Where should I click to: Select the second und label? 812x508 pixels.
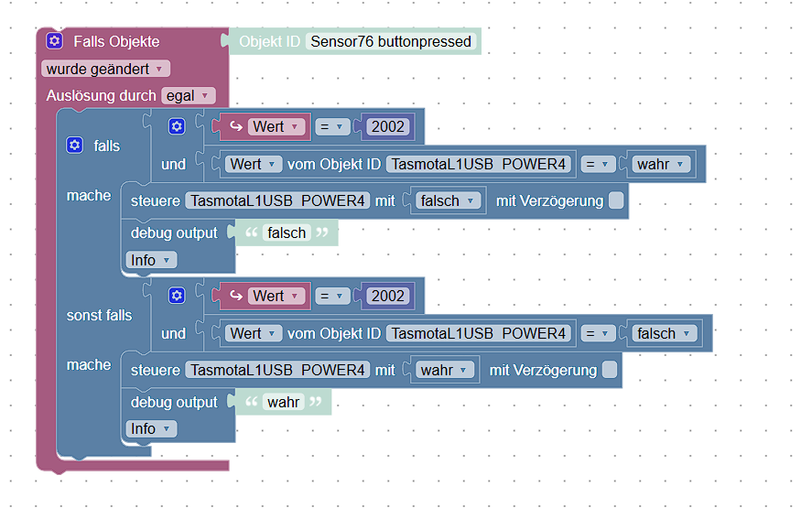[174, 333]
